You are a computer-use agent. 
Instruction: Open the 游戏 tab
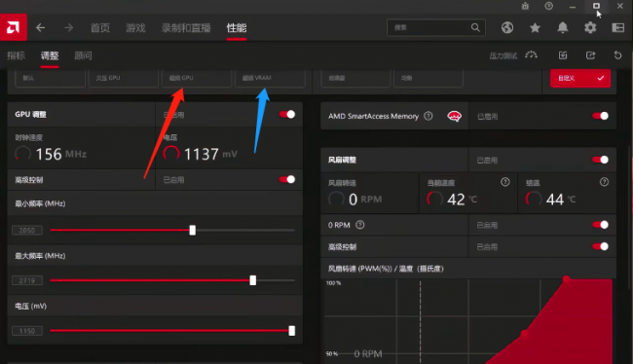tap(135, 28)
